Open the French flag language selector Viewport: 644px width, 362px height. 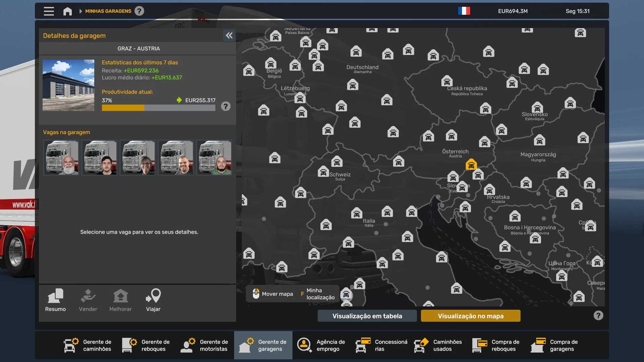pos(464,11)
